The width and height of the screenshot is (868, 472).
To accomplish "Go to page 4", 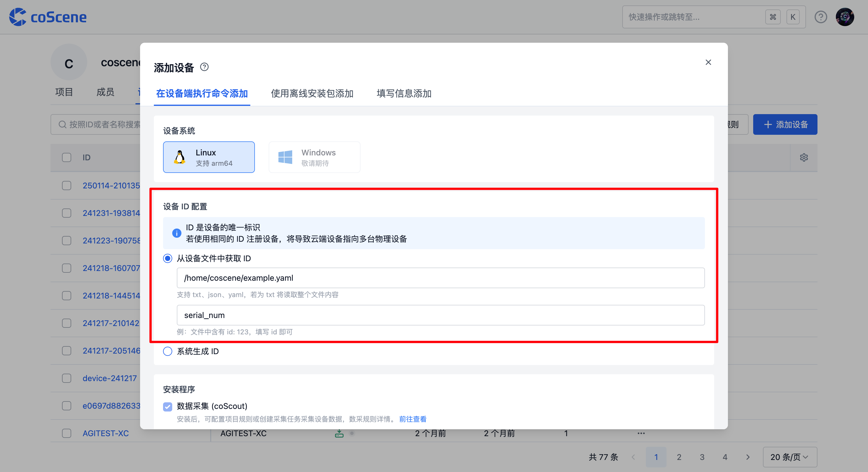I will [725, 457].
